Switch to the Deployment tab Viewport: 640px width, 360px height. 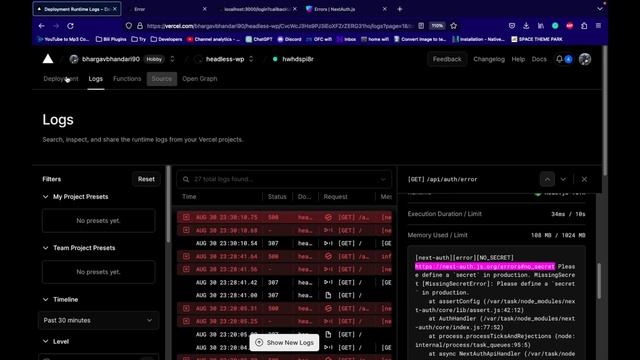point(61,79)
